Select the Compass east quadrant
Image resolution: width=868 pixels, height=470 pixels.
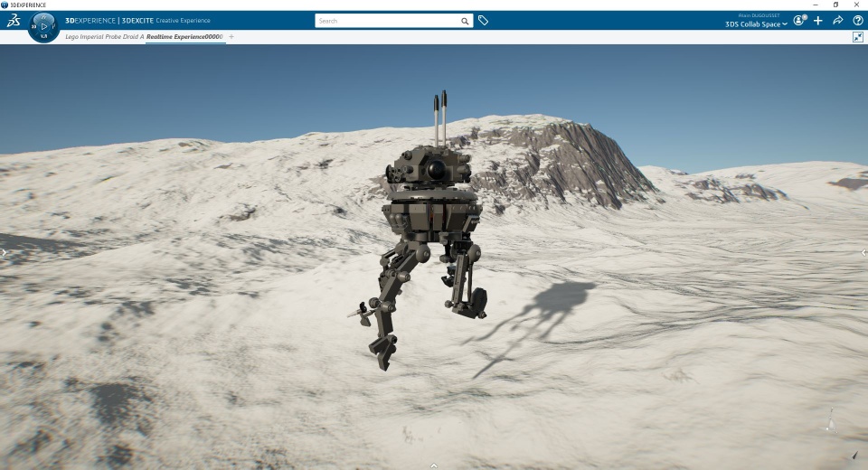[x=54, y=26]
